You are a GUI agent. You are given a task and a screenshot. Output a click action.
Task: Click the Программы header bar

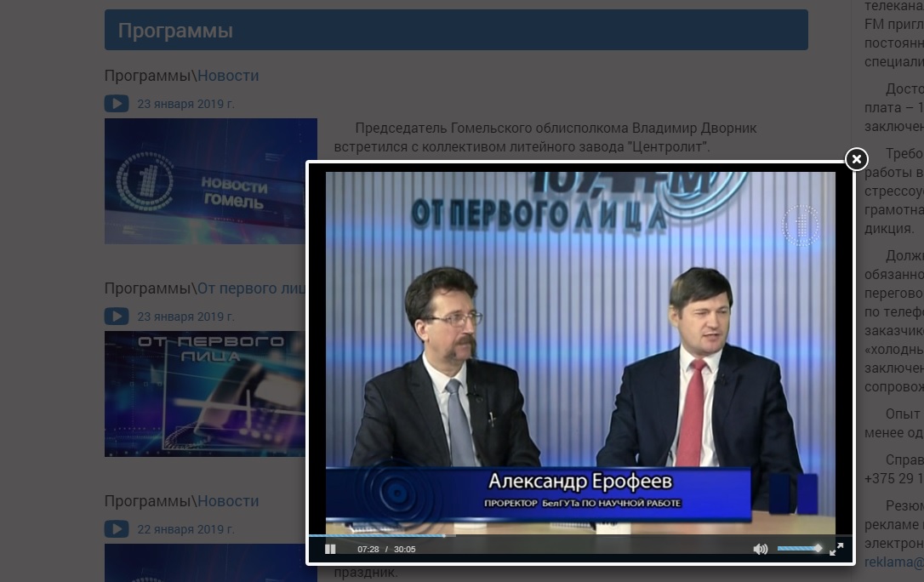[x=456, y=30]
